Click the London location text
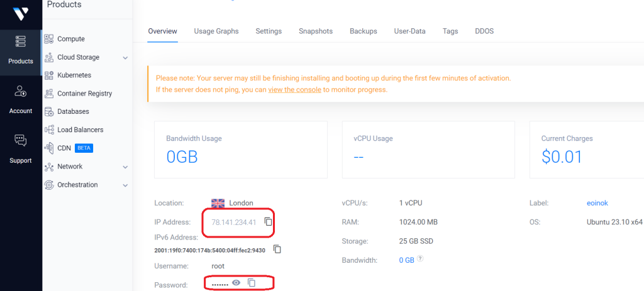The image size is (644, 291). pyautogui.click(x=241, y=203)
